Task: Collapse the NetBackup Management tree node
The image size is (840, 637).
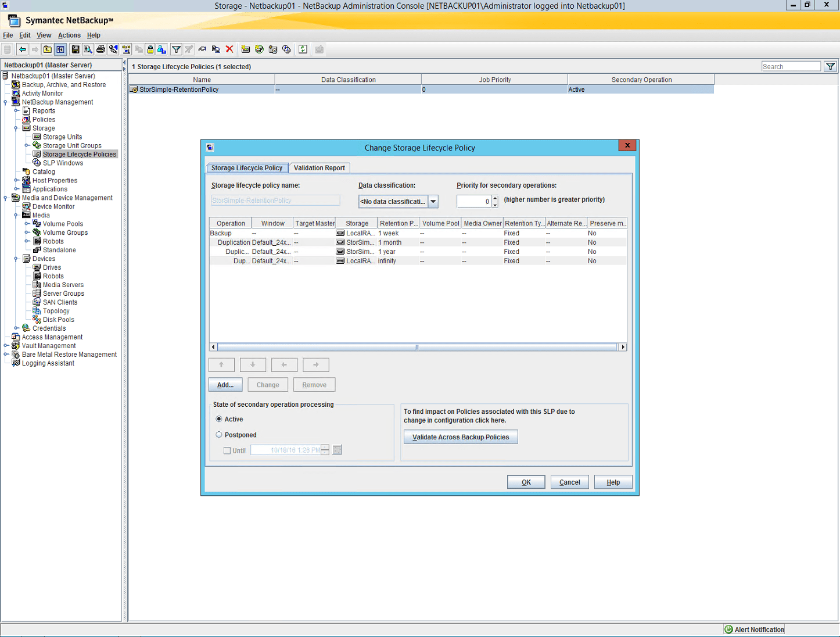Action: coord(5,102)
